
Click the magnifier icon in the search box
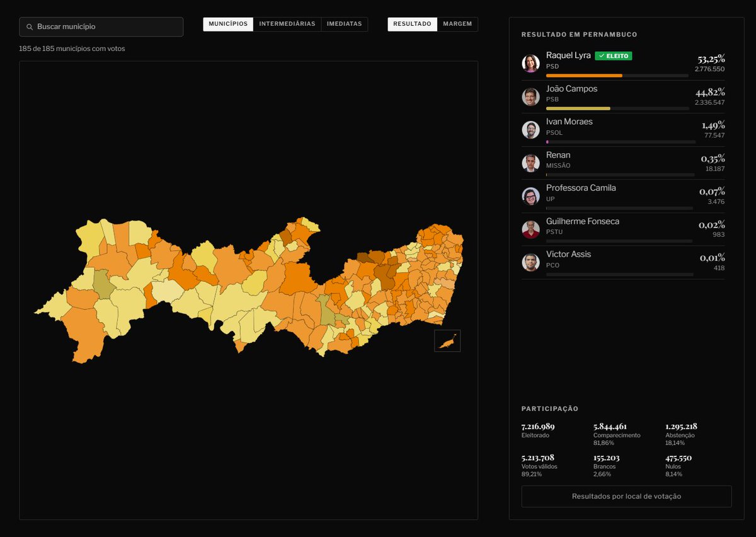coord(30,27)
